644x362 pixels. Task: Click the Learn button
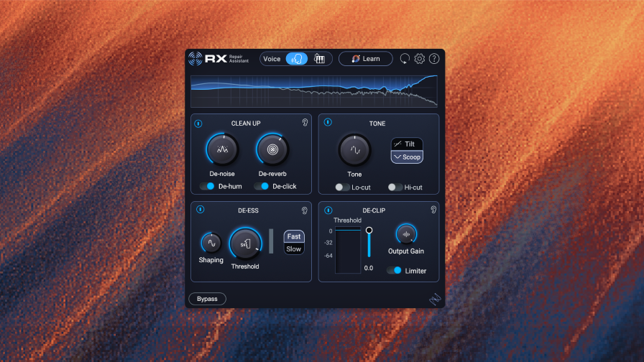point(366,59)
